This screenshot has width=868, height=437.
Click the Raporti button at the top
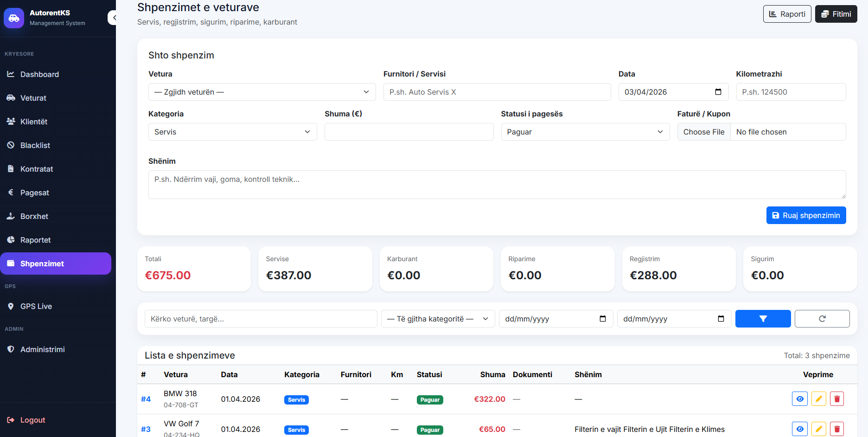[787, 14]
